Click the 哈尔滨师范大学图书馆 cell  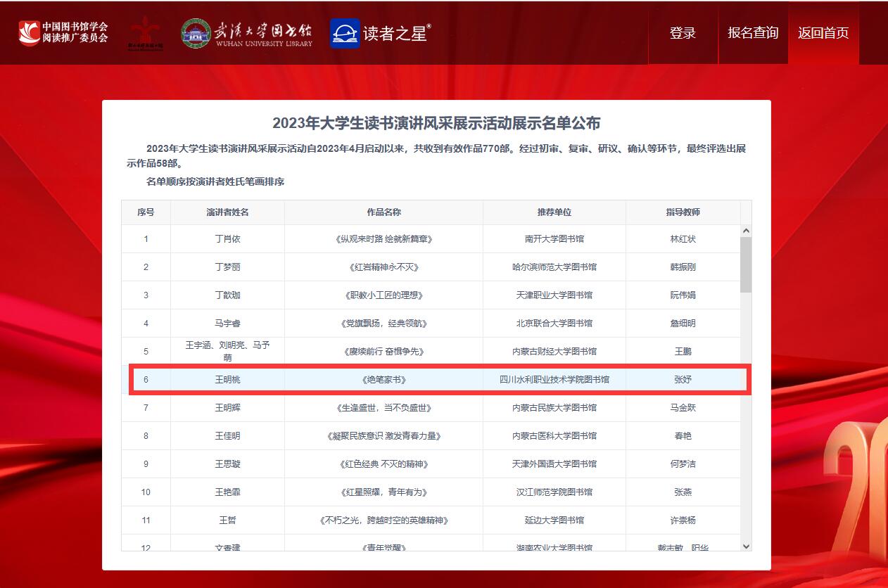[x=554, y=267]
